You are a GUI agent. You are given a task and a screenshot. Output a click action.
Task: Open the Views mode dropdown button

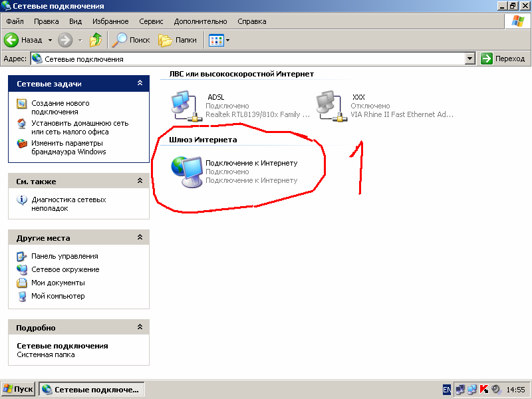(219, 40)
